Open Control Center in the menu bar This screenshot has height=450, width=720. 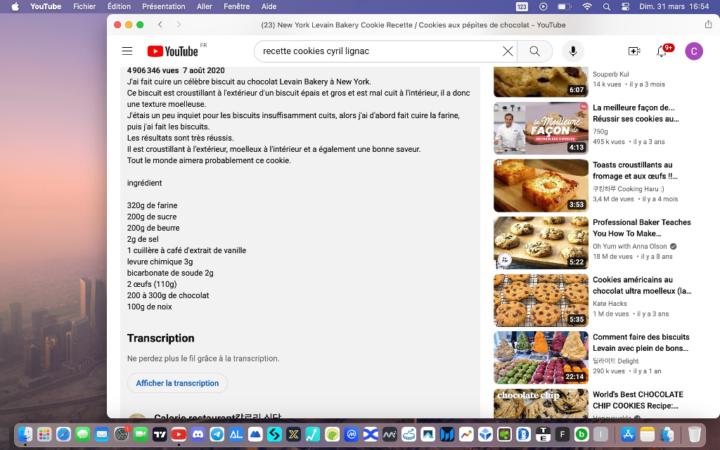click(x=625, y=6)
